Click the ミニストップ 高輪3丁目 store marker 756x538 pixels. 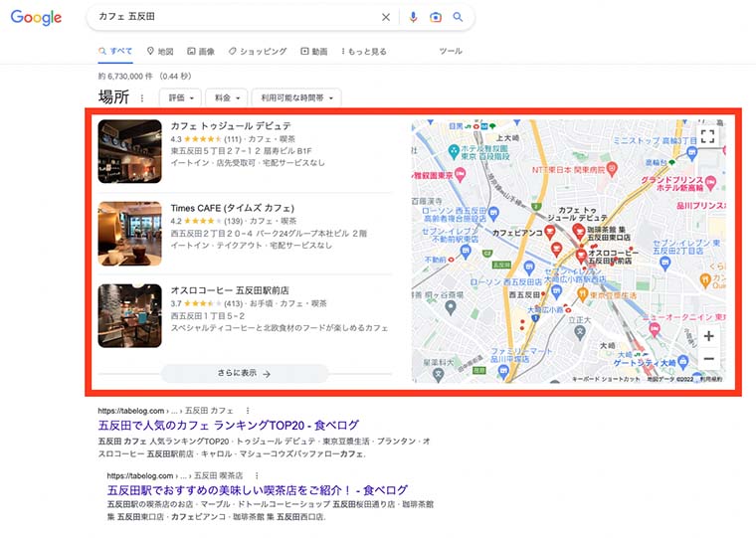click(x=692, y=153)
